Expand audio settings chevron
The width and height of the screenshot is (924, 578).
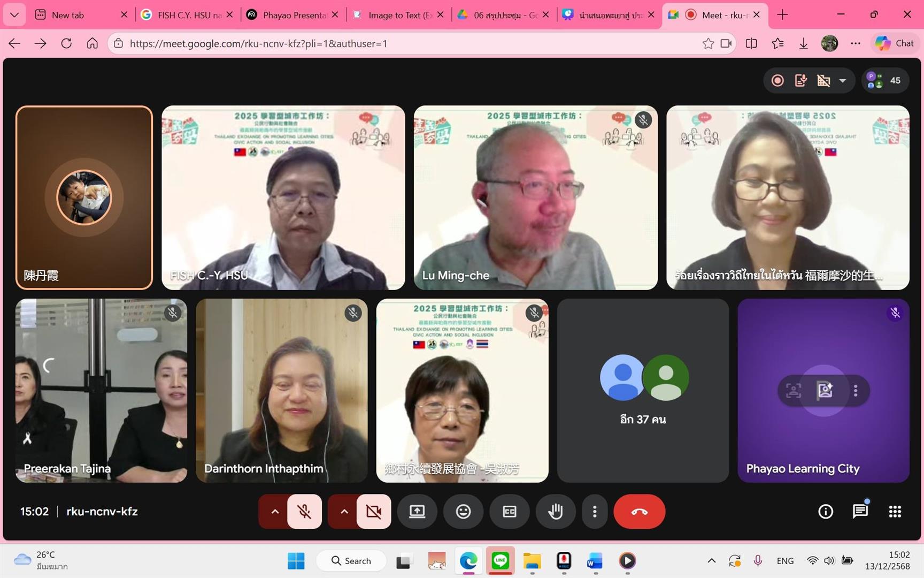click(274, 512)
